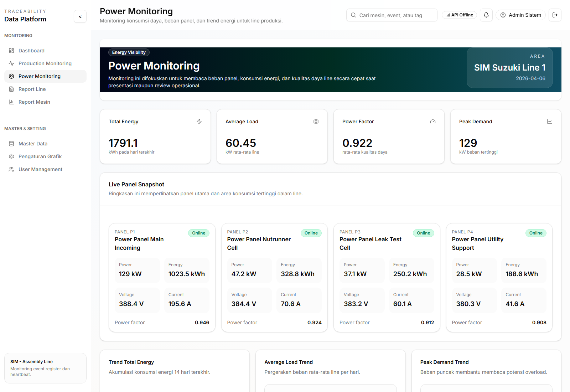Click 129 kW power value in Panel P1
Image resolution: width=570 pixels, height=392 pixels.
(x=130, y=274)
